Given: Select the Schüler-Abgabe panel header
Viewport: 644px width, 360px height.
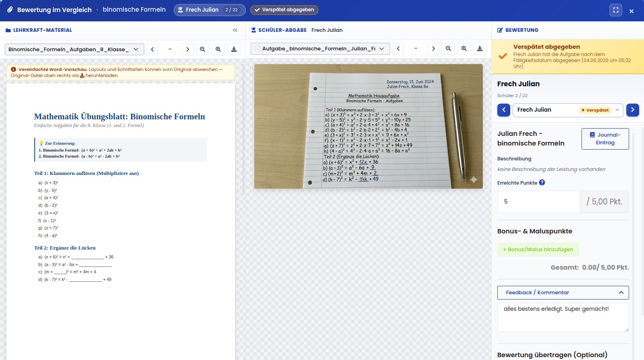Looking at the screenshot, I should (278, 30).
